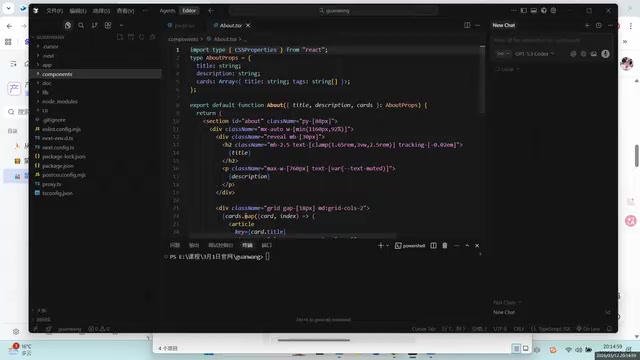Collapse all folders in explorer

[x=152, y=37]
